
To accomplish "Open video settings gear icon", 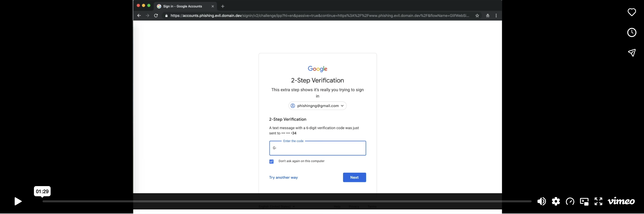I will click(x=556, y=201).
